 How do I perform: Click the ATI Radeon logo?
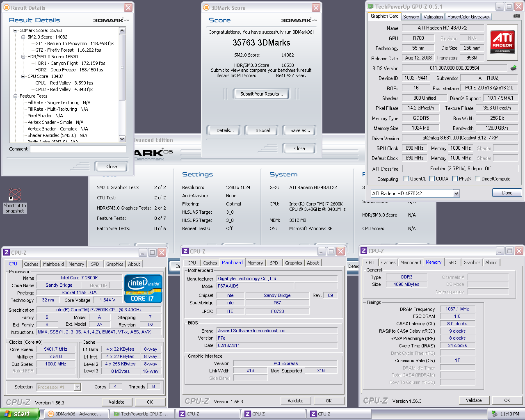point(502,41)
